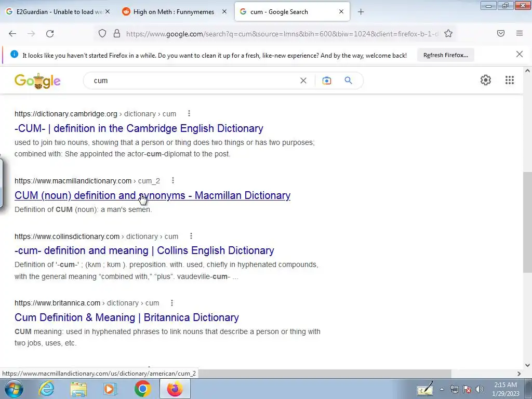
Task: Switch to High on Meth Funnymemes tab
Action: click(174, 12)
